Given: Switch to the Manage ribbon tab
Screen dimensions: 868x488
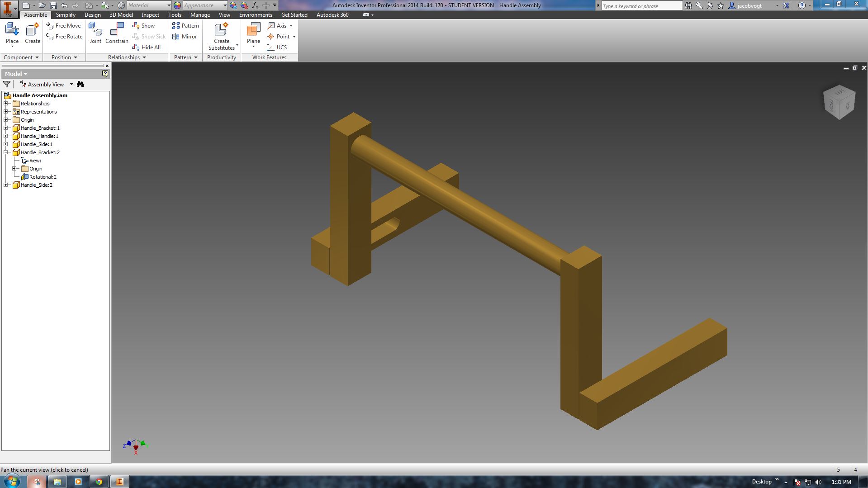Looking at the screenshot, I should (200, 15).
